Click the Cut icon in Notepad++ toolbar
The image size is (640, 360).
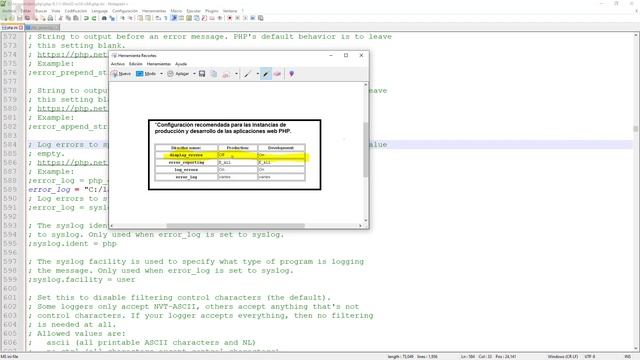tap(60, 18)
